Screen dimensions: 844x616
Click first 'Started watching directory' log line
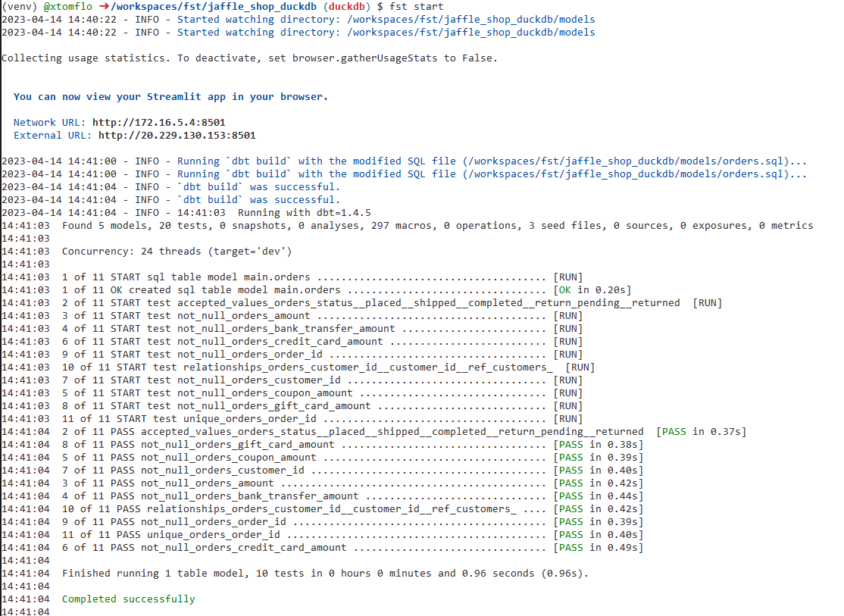299,20
